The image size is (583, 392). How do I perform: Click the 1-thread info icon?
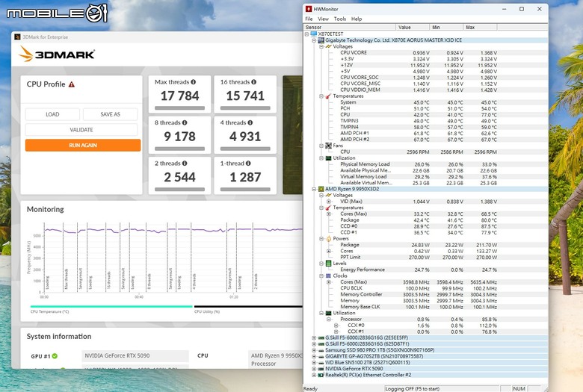coord(248,163)
